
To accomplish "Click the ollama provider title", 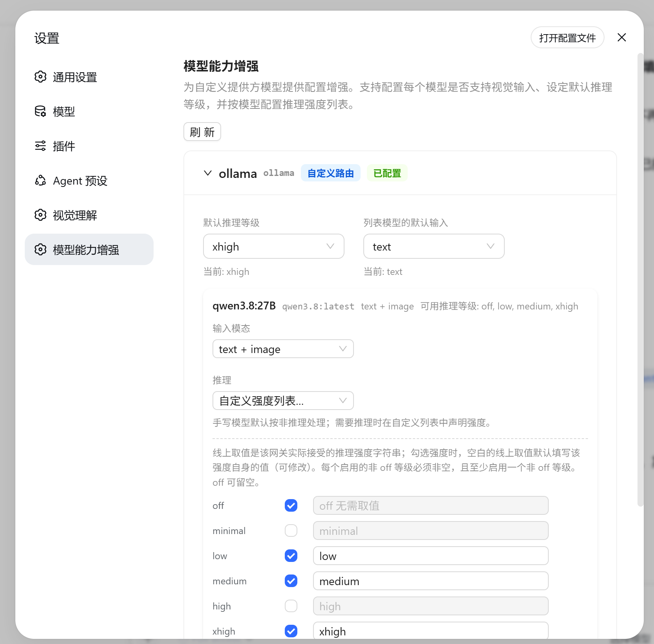I will pyautogui.click(x=238, y=173).
